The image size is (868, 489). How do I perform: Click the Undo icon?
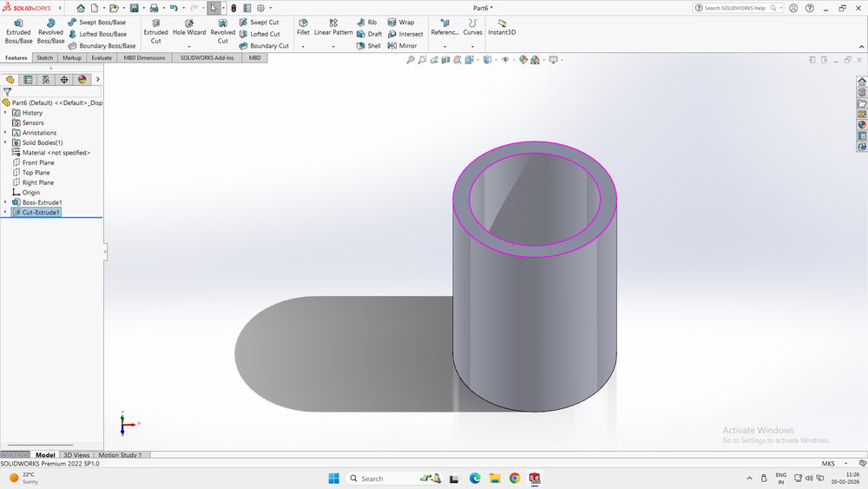174,8
